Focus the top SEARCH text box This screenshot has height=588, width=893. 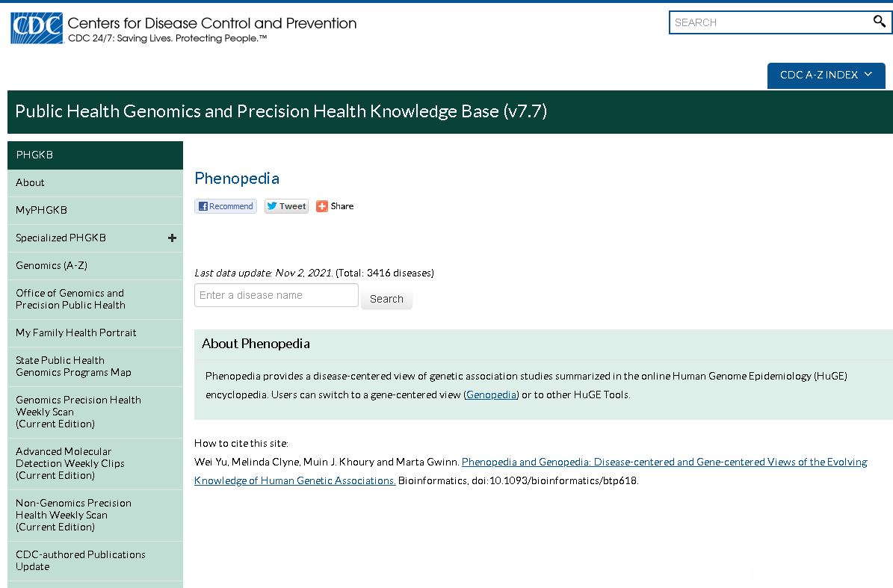pos(770,22)
